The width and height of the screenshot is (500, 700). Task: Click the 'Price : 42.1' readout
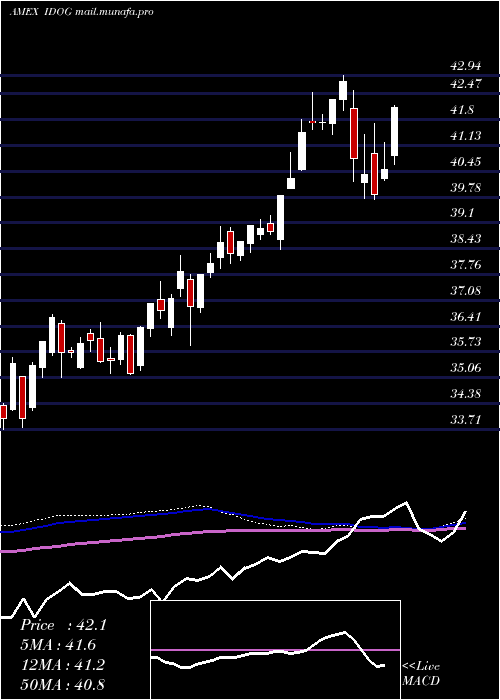(63, 625)
